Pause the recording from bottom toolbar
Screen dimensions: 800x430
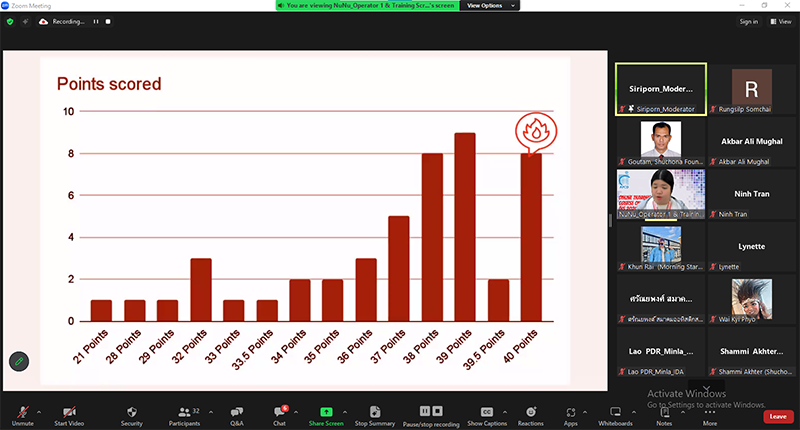424,411
